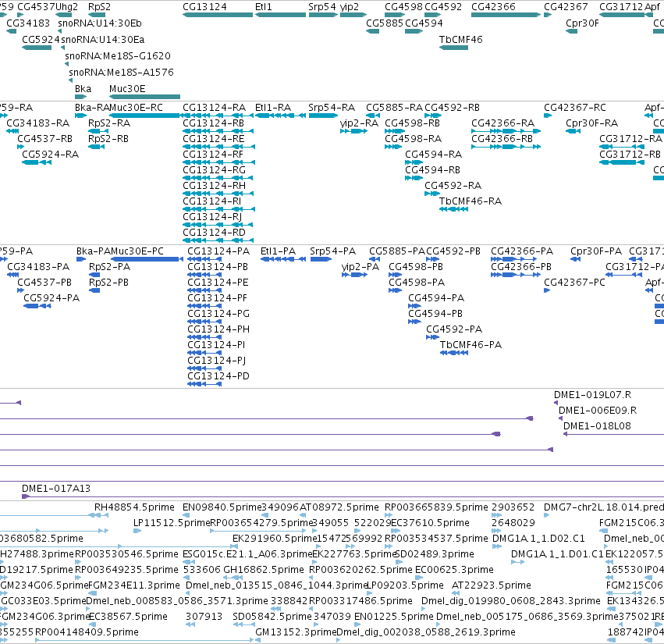The image size is (664, 644).
Task: Click the CG13124-RD transcript label
Action: (x=214, y=233)
